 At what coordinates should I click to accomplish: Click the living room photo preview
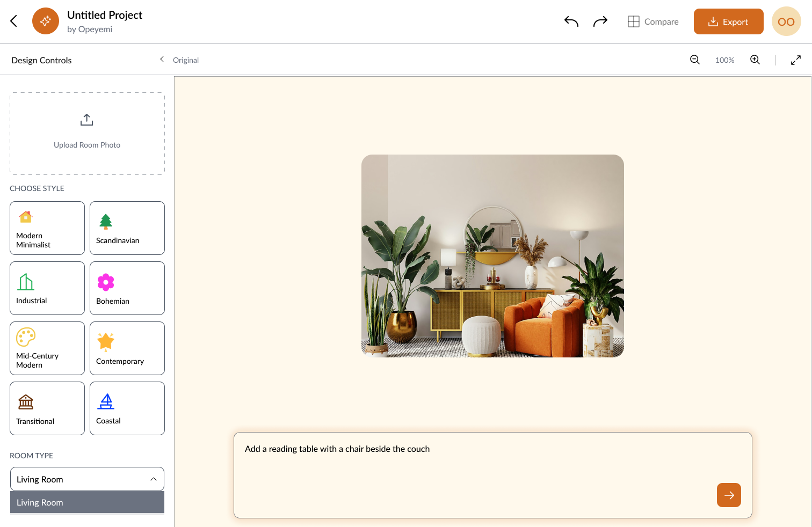click(x=492, y=256)
